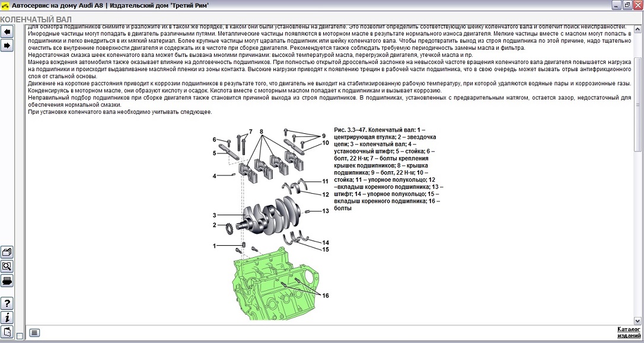The image size is (644, 343).
Task: Minimize the Audi A8 manual window
Action: [614, 5]
